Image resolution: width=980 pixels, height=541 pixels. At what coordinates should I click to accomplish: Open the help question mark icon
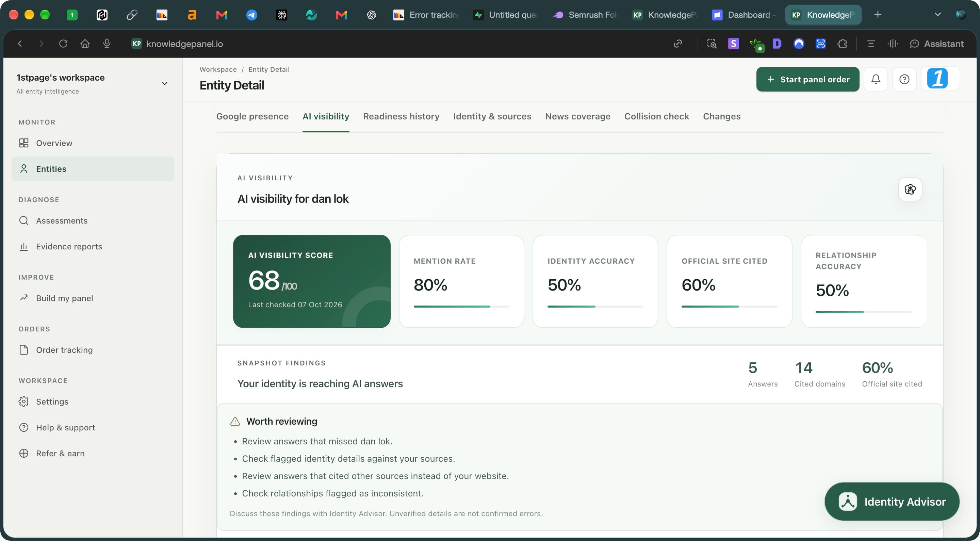904,79
